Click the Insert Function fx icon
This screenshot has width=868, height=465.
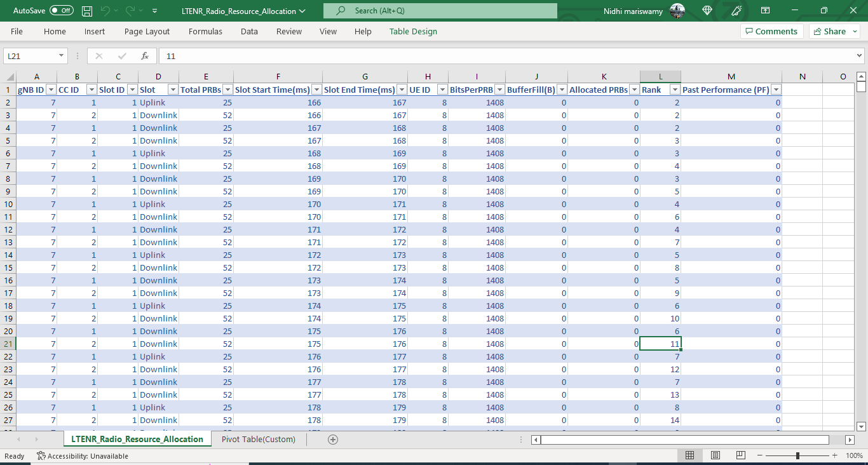145,56
